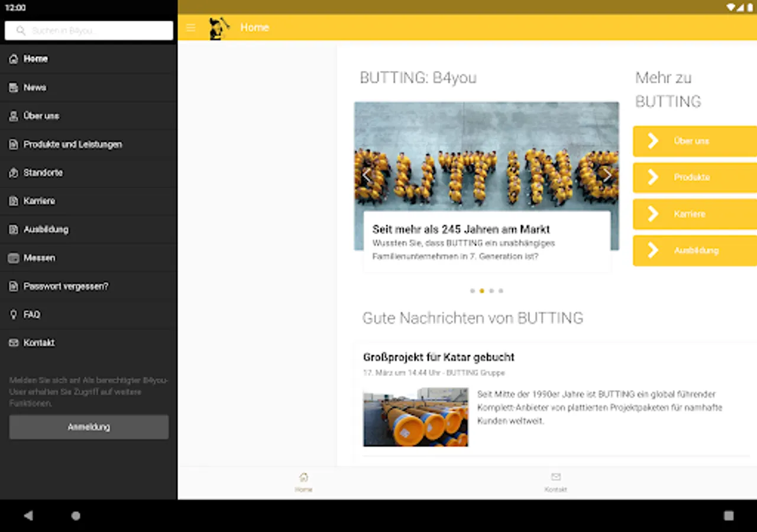Select Home in the sidebar

(89, 59)
